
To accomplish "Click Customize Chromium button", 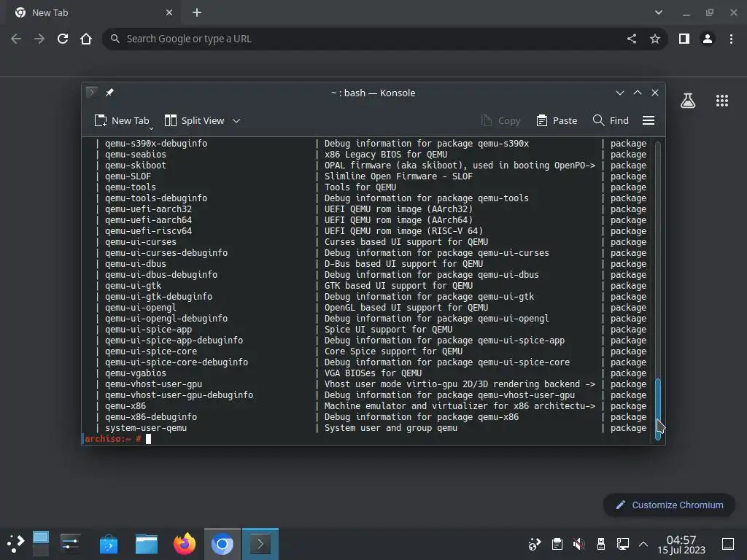I will pos(669,505).
